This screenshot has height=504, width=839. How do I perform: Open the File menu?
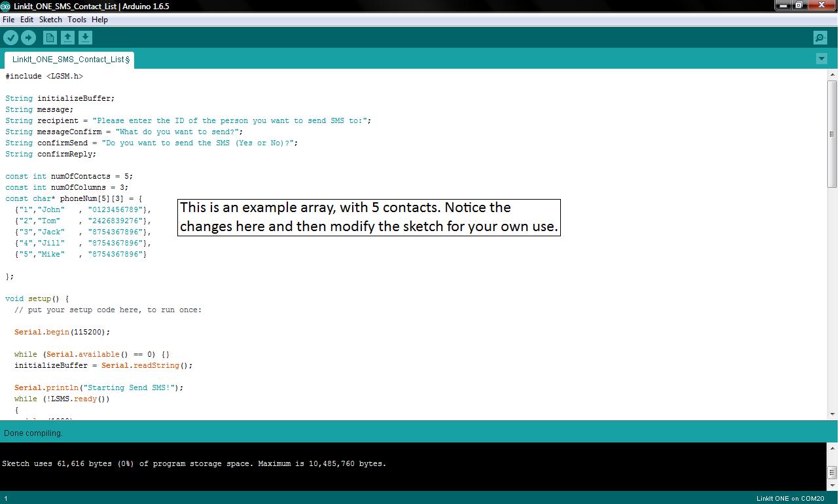pos(9,20)
